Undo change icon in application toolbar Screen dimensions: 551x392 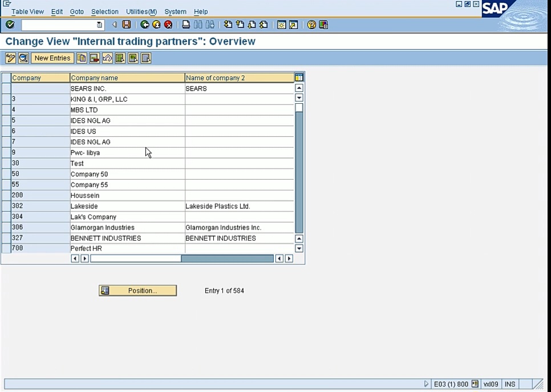(107, 58)
